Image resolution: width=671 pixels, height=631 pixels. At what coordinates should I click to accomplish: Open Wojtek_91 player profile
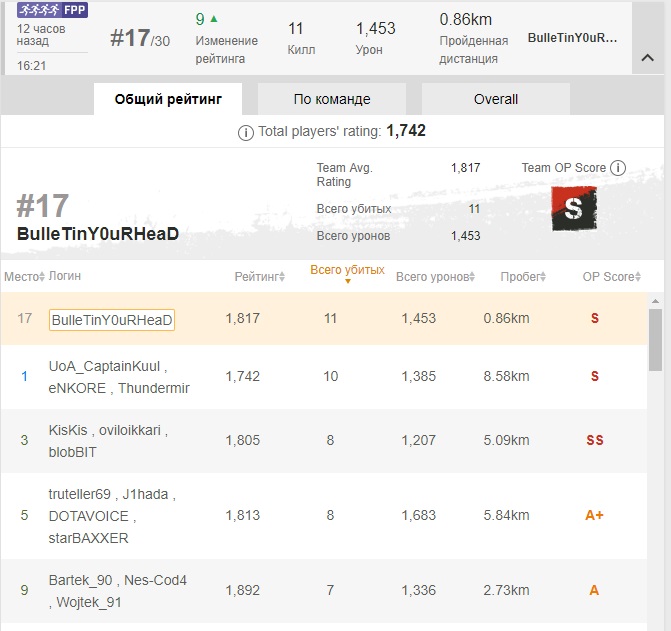pos(89,602)
